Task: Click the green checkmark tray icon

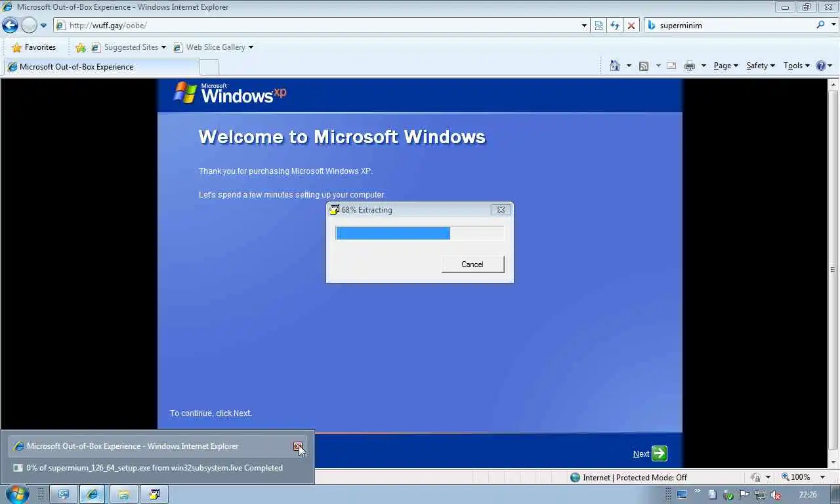Action: 728,495
